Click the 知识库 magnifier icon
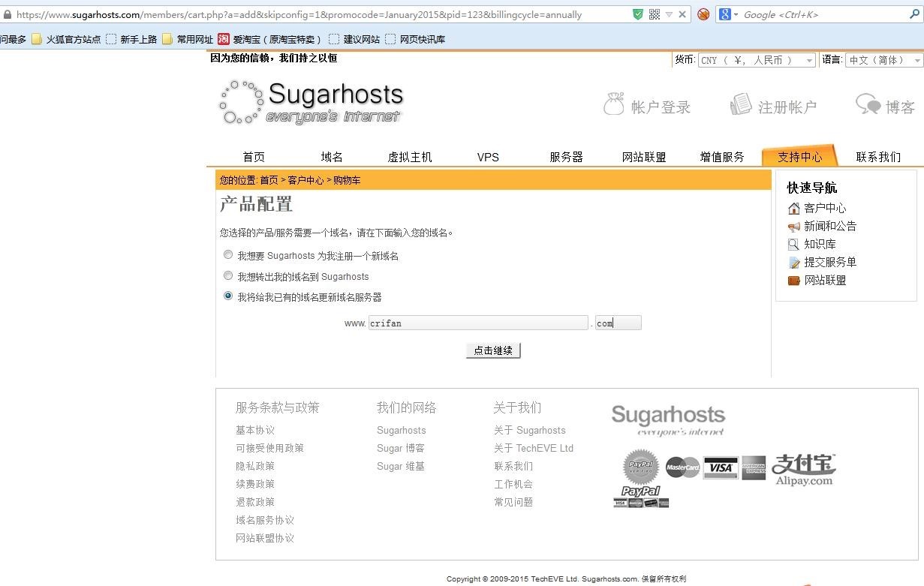This screenshot has width=924, height=586. click(x=793, y=244)
